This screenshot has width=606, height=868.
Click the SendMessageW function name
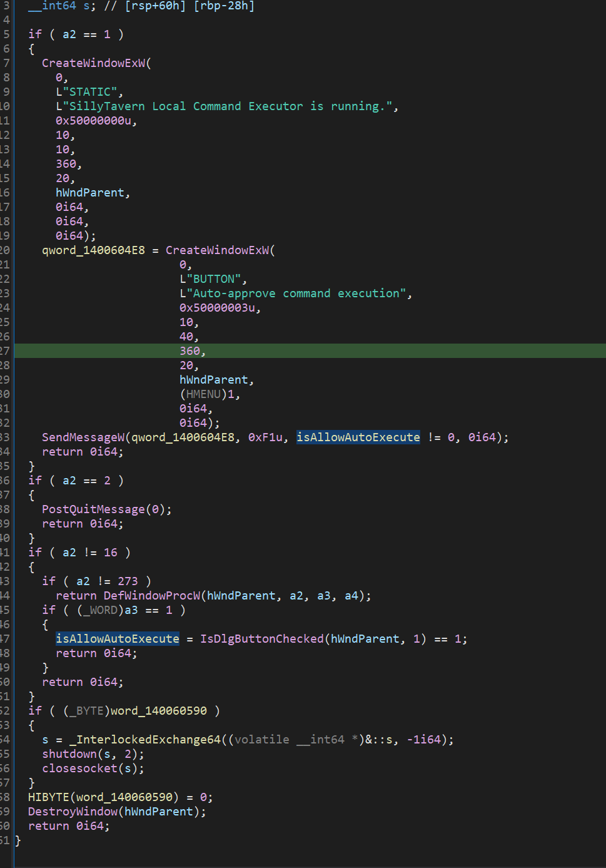click(x=83, y=437)
